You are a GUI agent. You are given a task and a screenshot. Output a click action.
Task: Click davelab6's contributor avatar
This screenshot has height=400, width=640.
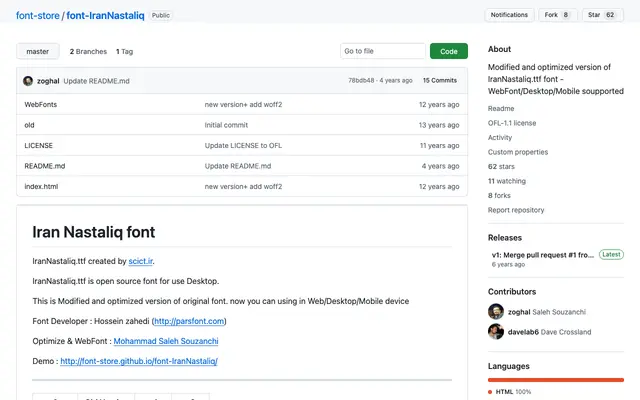tap(496, 331)
